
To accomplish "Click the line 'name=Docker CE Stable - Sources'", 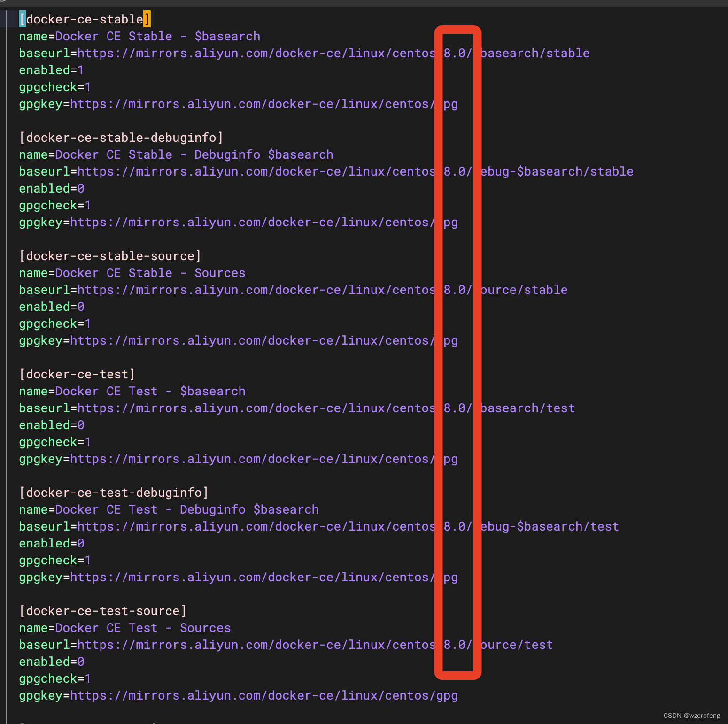I will point(132,273).
